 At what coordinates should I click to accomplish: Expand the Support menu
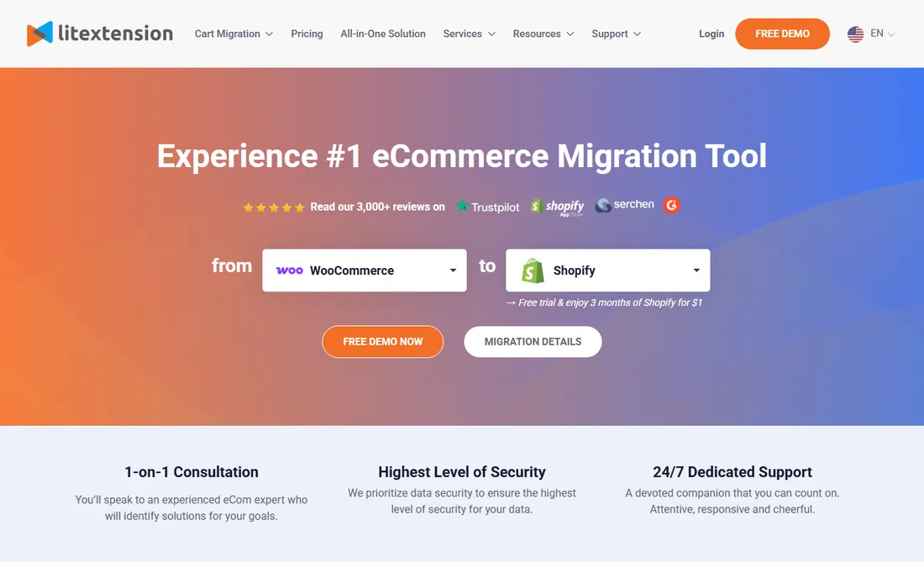[617, 34]
